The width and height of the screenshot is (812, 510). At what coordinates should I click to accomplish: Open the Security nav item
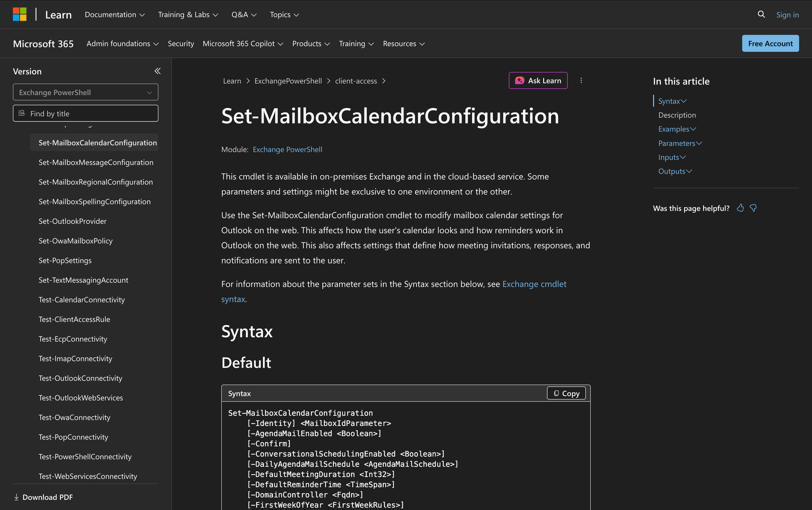[x=181, y=43]
